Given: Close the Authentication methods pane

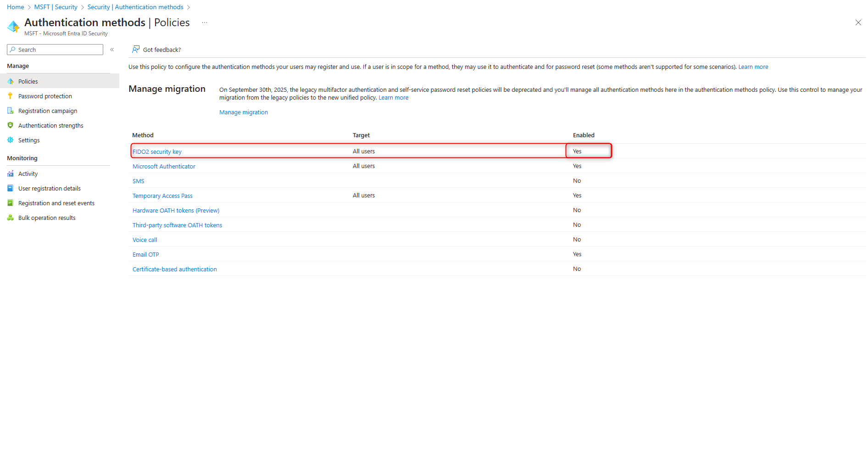Looking at the screenshot, I should [x=858, y=22].
